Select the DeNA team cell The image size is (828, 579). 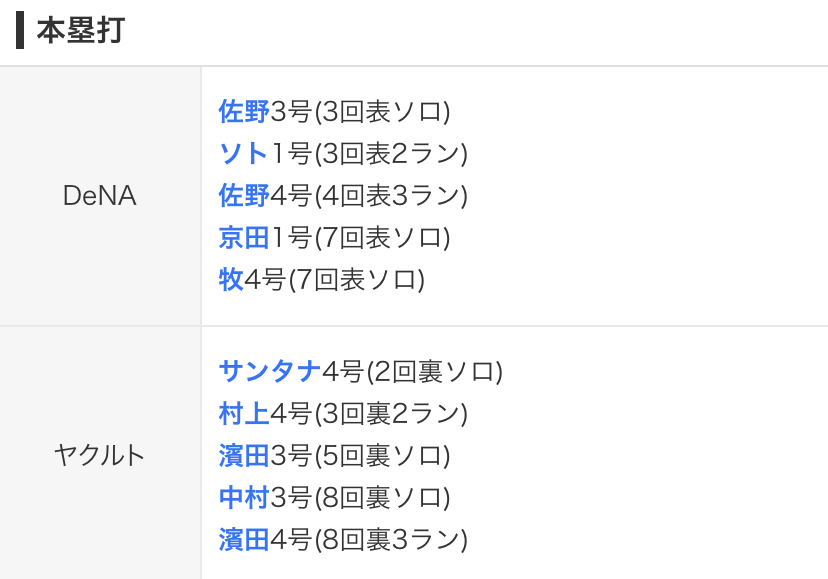[x=100, y=197]
